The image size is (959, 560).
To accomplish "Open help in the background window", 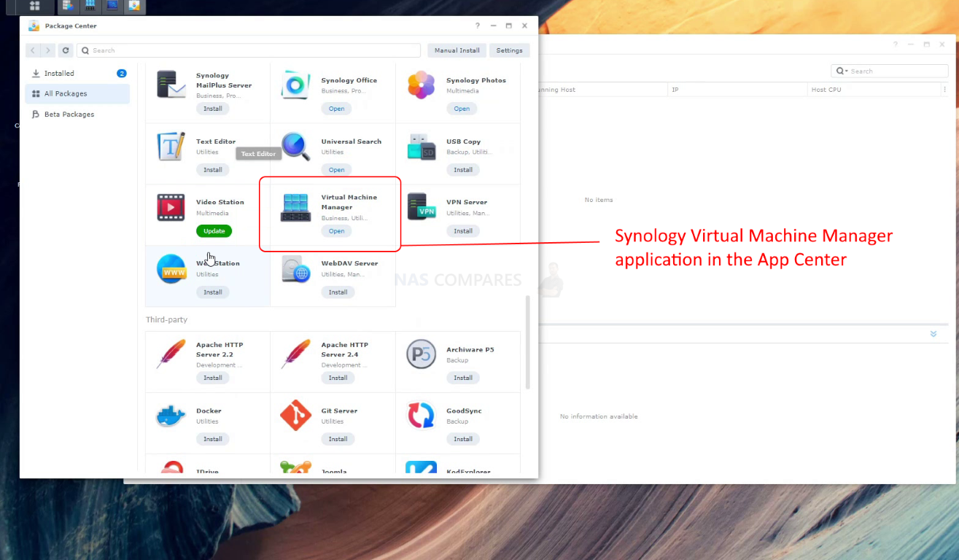I will tap(896, 44).
